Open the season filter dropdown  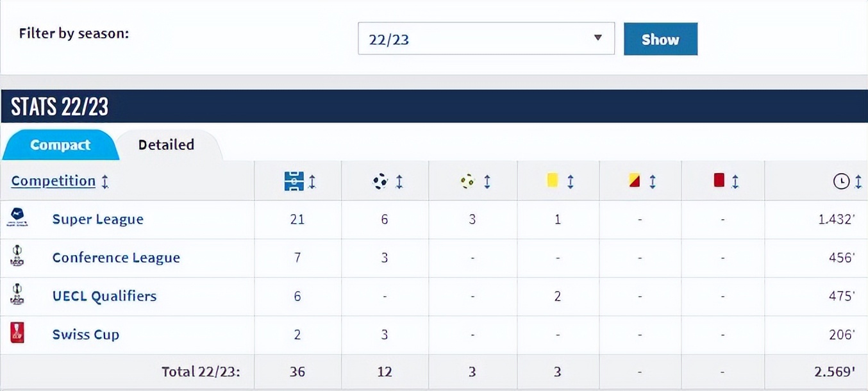(485, 38)
